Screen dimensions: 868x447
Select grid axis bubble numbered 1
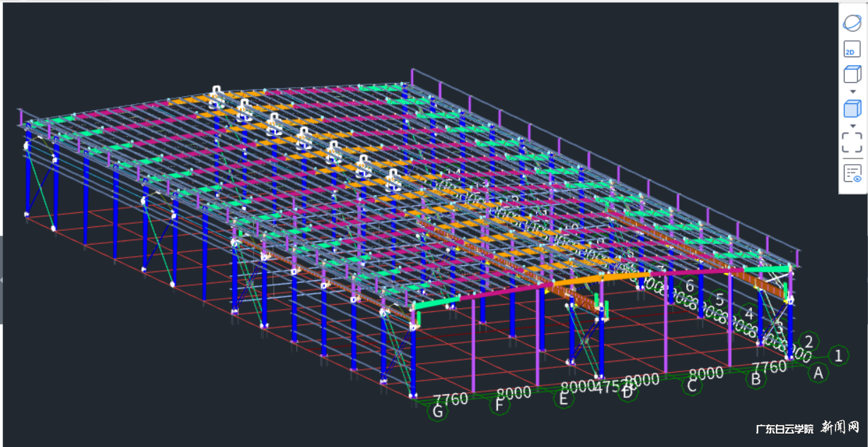(838, 355)
